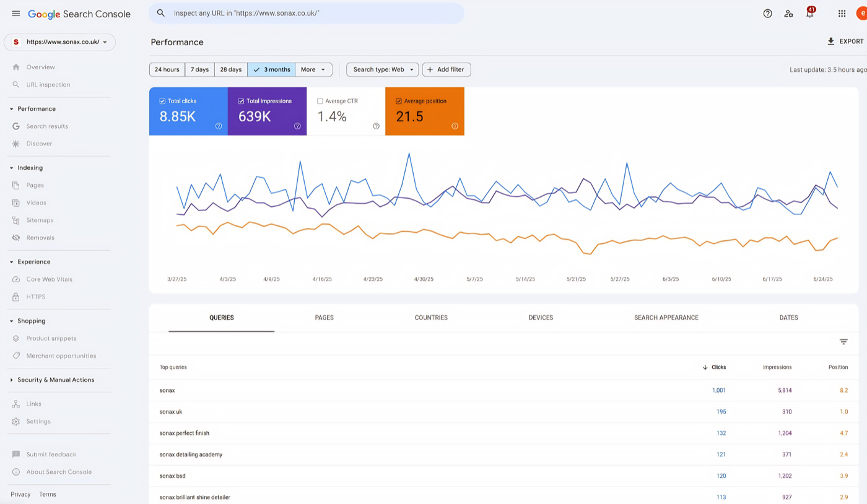The height and width of the screenshot is (504, 867).
Task: Click the Export download icon
Action: click(831, 41)
